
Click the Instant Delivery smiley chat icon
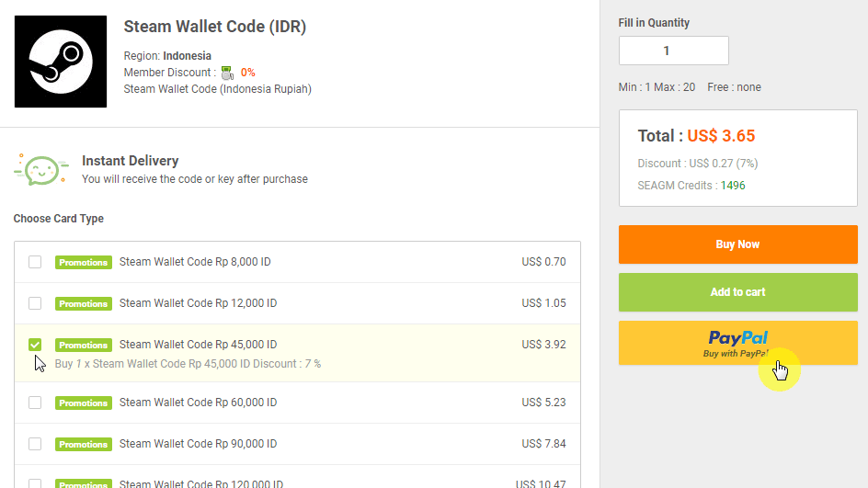point(41,169)
